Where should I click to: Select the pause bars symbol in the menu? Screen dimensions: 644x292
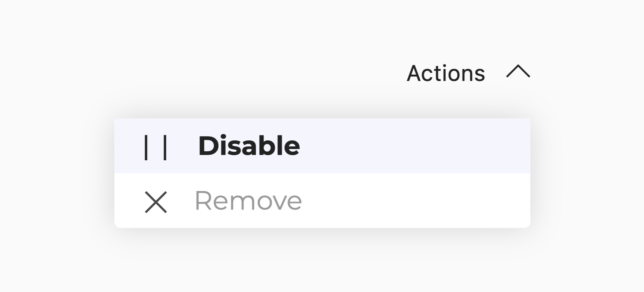(156, 147)
